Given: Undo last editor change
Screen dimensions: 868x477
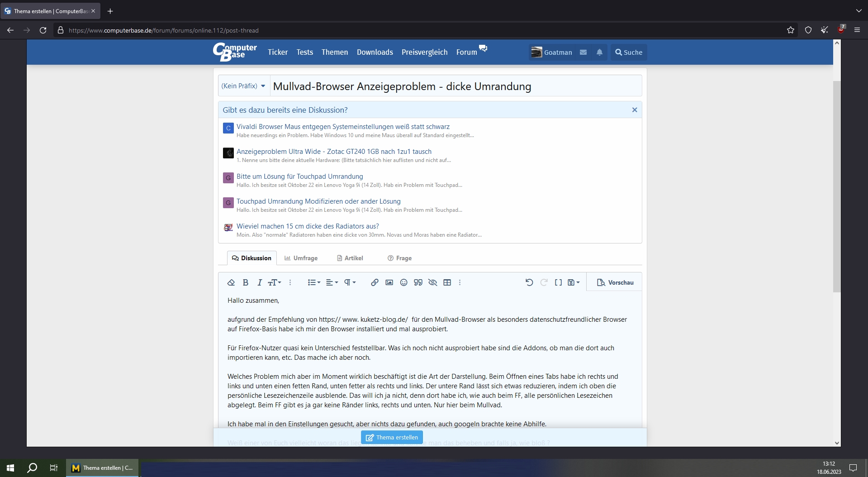Looking at the screenshot, I should tap(529, 282).
